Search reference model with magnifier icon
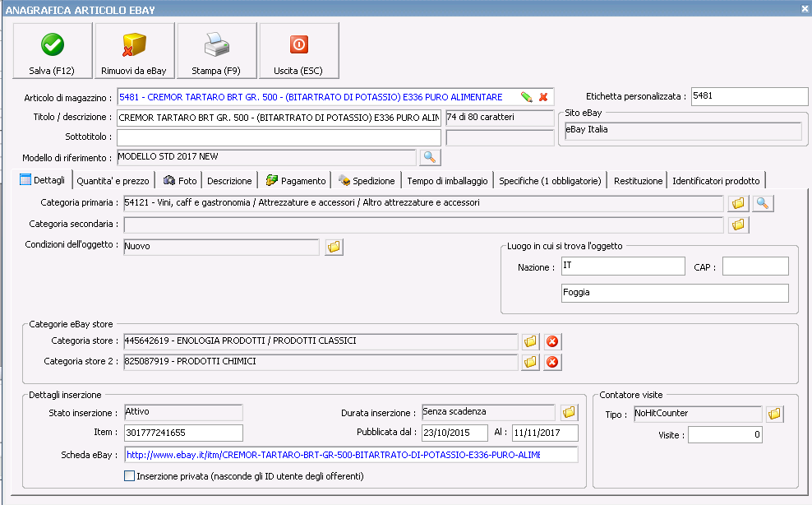Viewport: 812px width, 505px height. (430, 157)
